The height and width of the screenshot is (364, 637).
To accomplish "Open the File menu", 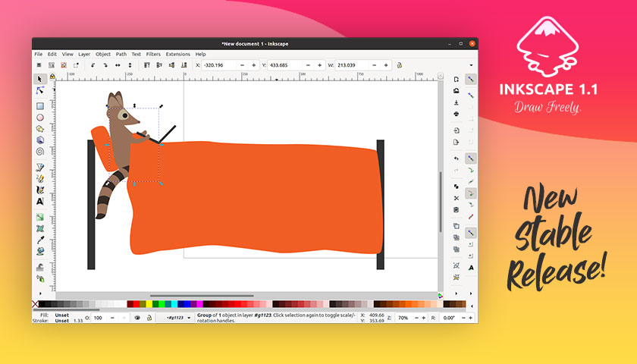I will pos(39,54).
